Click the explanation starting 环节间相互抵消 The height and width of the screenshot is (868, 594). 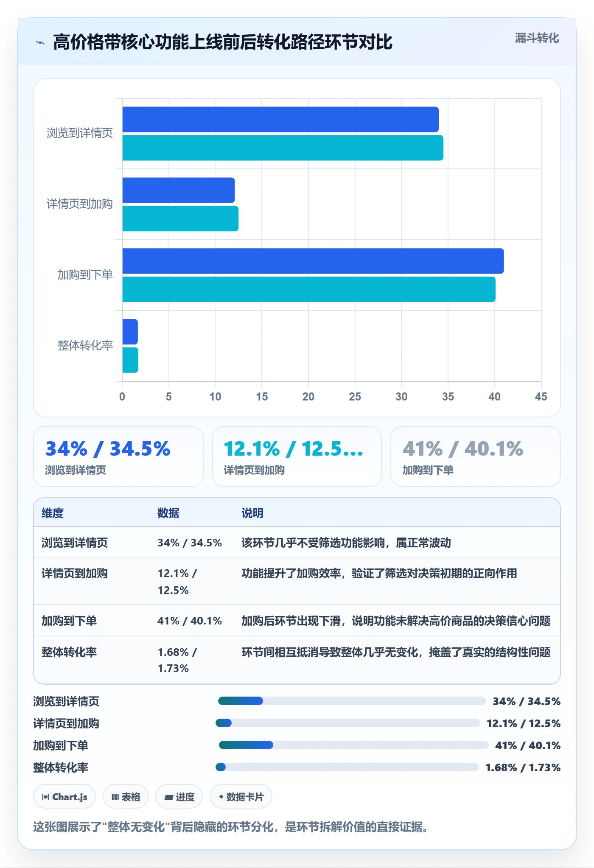pyautogui.click(x=396, y=652)
